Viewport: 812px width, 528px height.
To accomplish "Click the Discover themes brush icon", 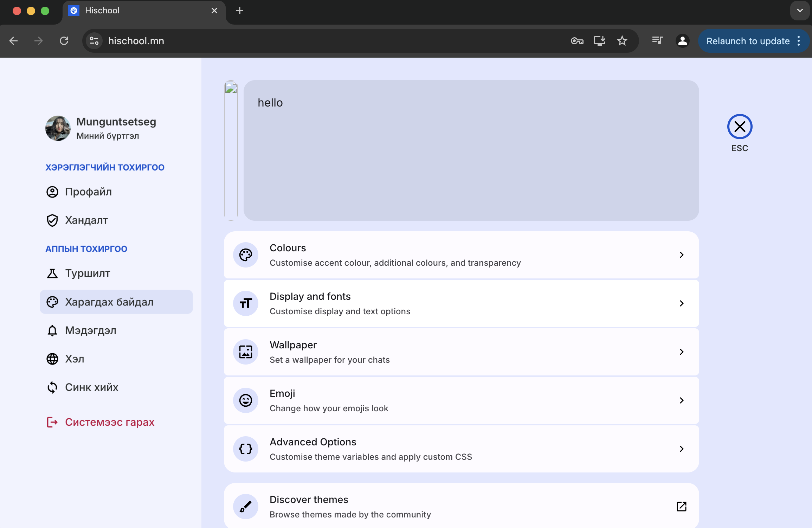I will pyautogui.click(x=245, y=506).
